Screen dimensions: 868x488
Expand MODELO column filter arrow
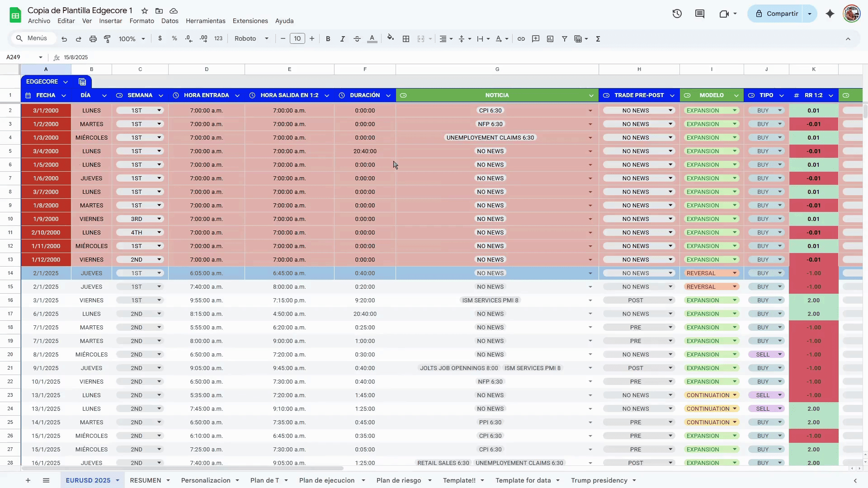point(736,95)
